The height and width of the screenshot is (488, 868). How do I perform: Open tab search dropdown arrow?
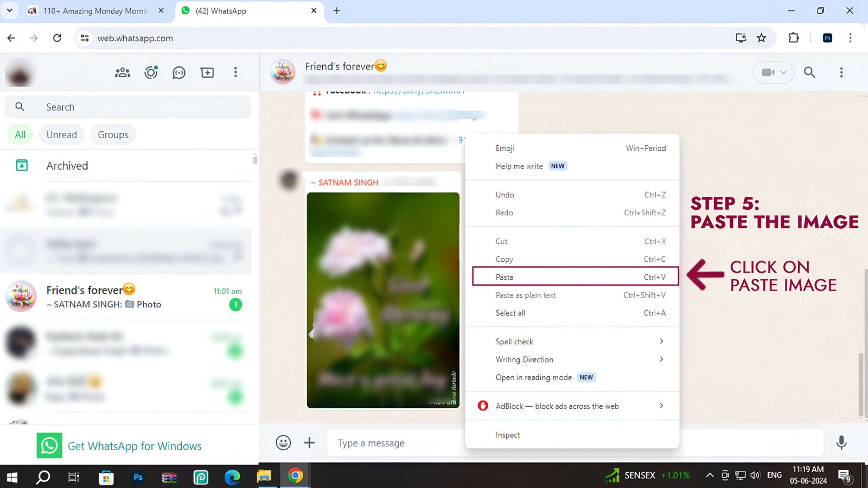pyautogui.click(x=9, y=10)
